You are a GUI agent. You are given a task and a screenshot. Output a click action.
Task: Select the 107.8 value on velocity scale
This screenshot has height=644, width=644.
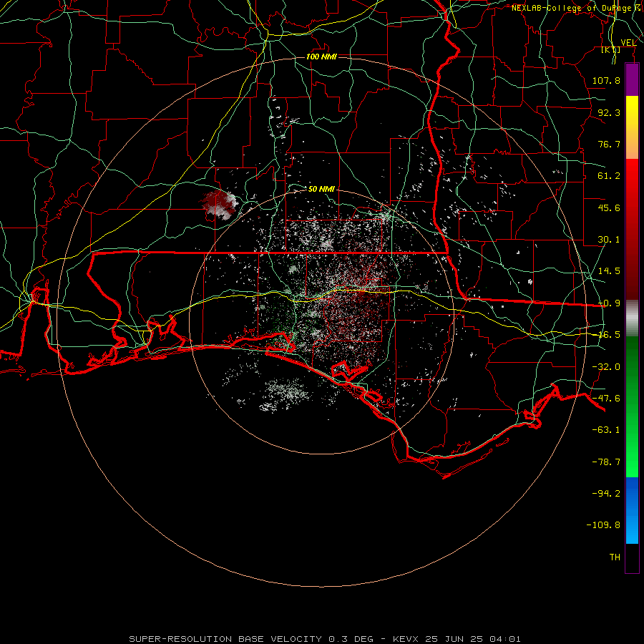[606, 80]
